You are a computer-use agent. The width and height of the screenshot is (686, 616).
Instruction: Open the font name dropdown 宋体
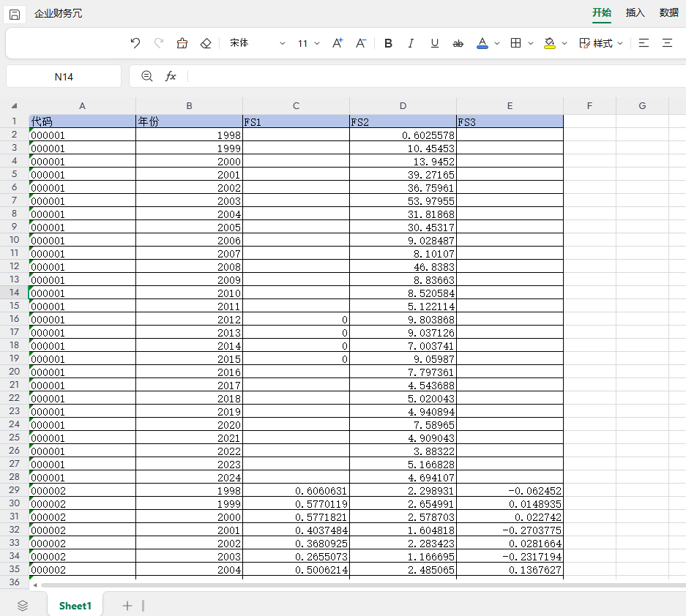point(258,43)
